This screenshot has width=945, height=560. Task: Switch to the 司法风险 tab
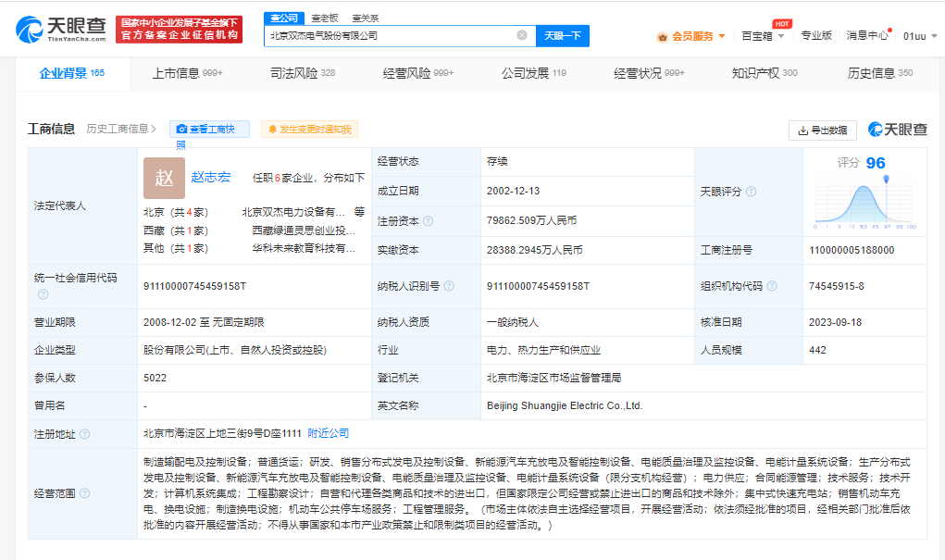pos(303,73)
